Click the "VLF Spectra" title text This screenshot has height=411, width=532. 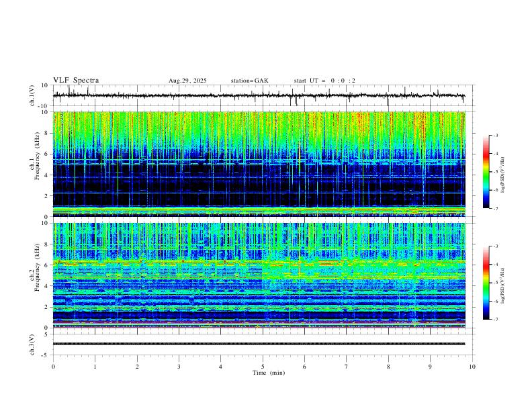76,81
